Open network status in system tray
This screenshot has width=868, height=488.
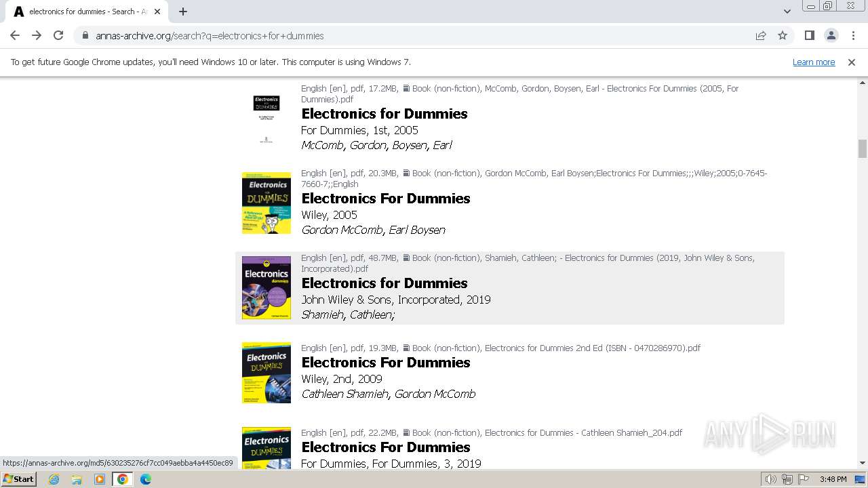point(787,479)
